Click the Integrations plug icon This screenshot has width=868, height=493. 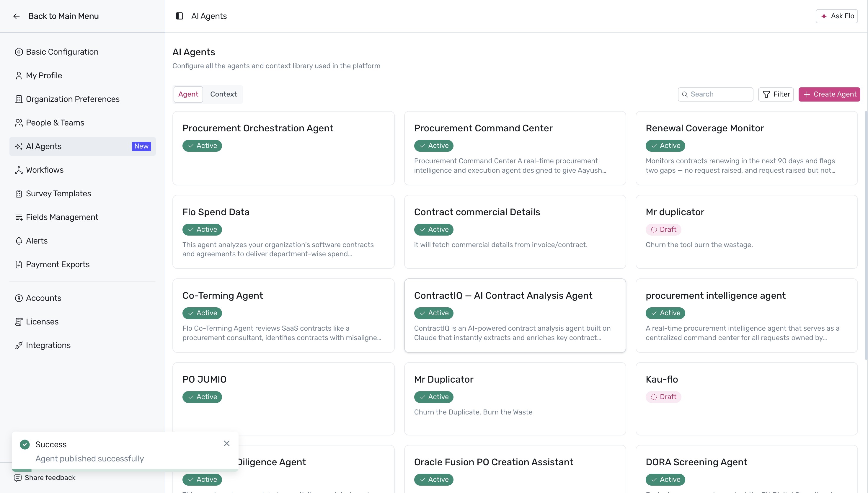click(x=19, y=345)
